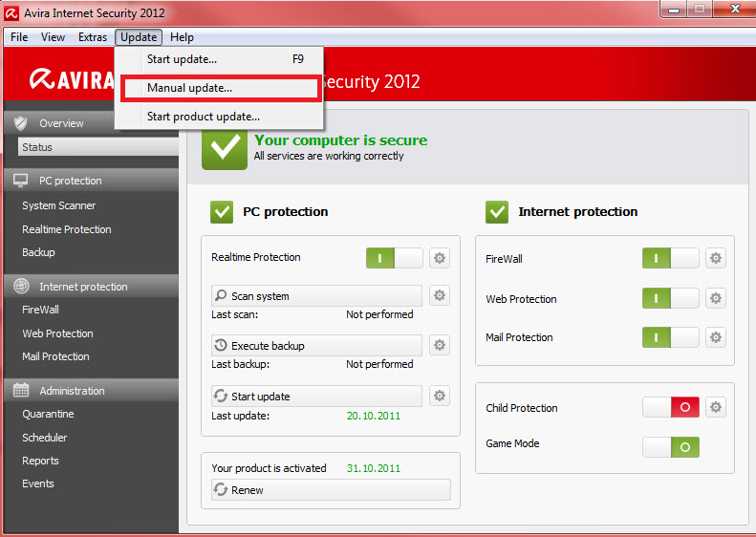Image resolution: width=756 pixels, height=537 pixels.
Task: Open Backup in sidebar
Action: click(x=38, y=252)
